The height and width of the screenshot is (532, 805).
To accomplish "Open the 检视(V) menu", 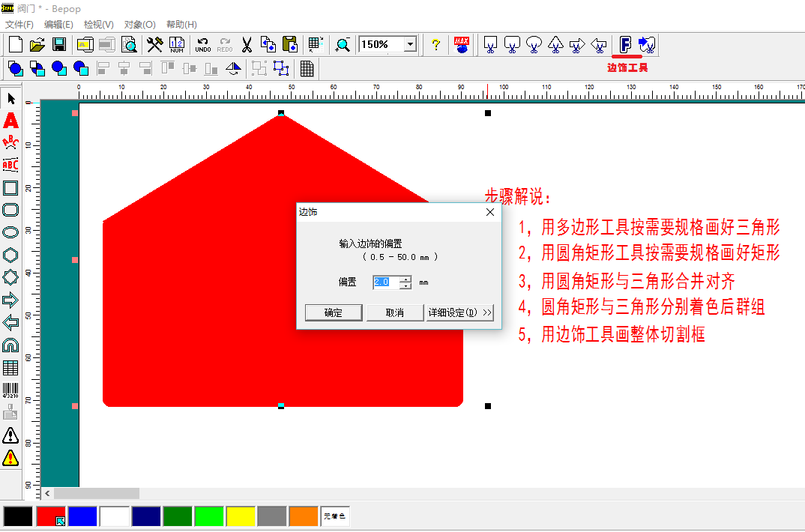I will click(99, 25).
